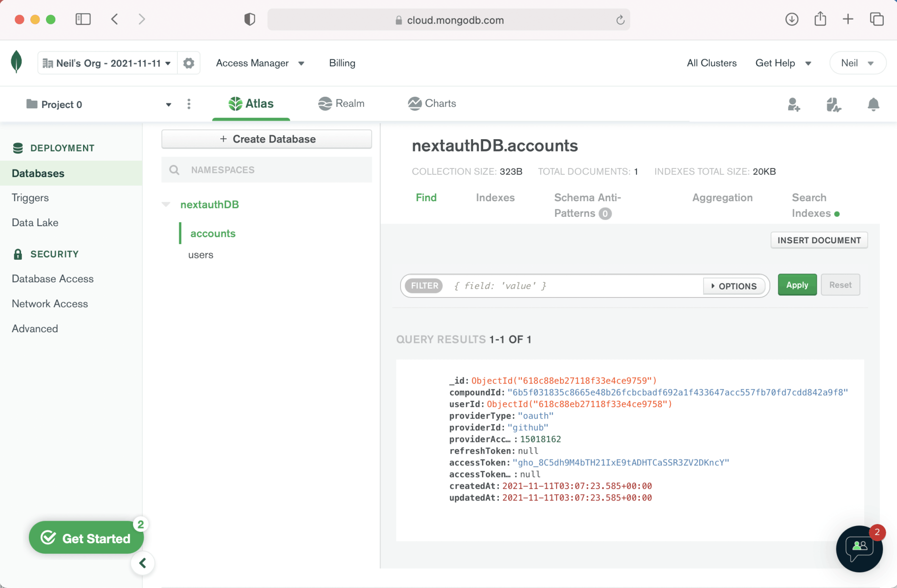Expand the filter OPTIONS section

coord(734,286)
